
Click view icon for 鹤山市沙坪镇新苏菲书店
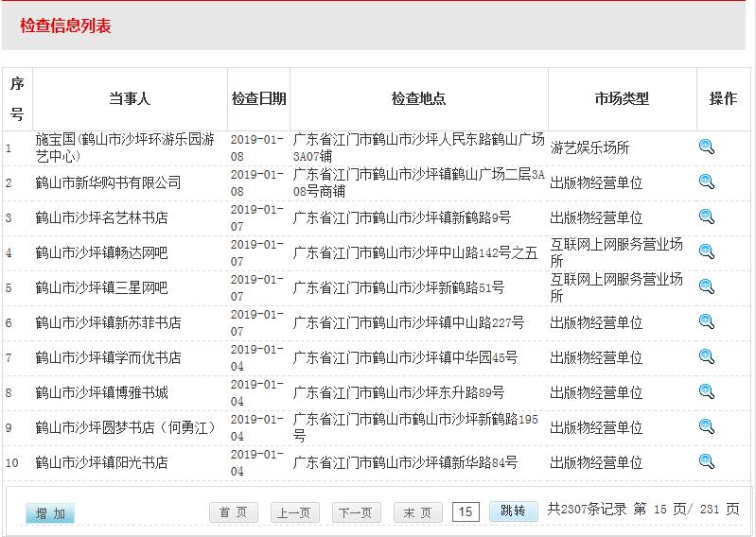pyautogui.click(x=706, y=321)
